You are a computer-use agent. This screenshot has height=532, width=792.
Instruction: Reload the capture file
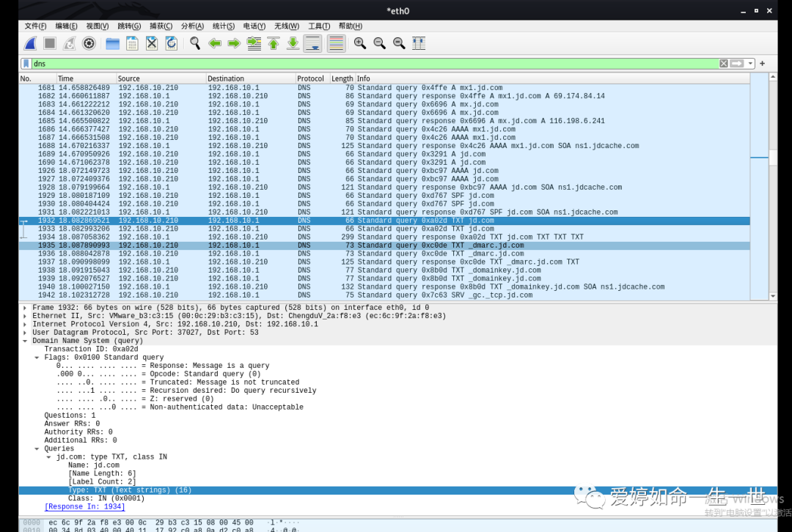point(171,43)
